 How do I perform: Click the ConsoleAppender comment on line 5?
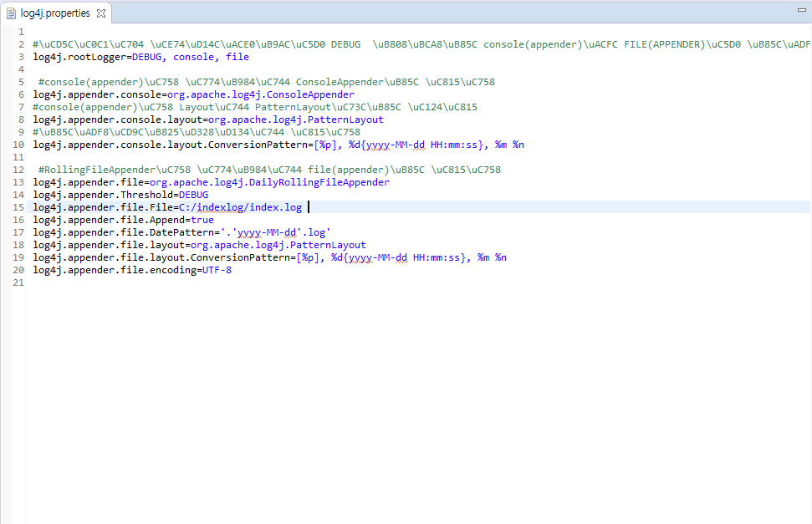[267, 82]
